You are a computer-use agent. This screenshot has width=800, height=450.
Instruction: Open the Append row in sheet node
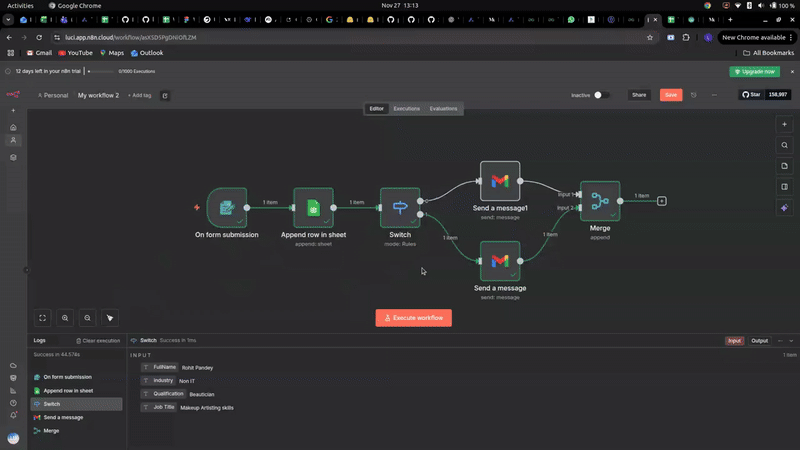[x=313, y=207]
